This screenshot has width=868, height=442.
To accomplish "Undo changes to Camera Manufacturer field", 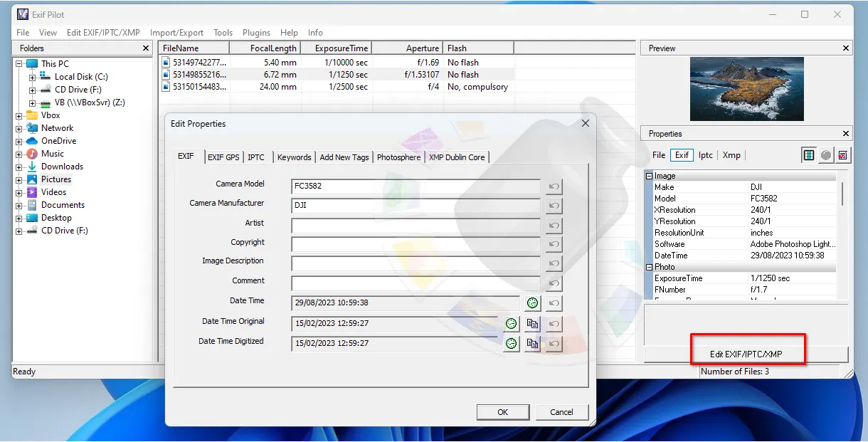I will [554, 206].
